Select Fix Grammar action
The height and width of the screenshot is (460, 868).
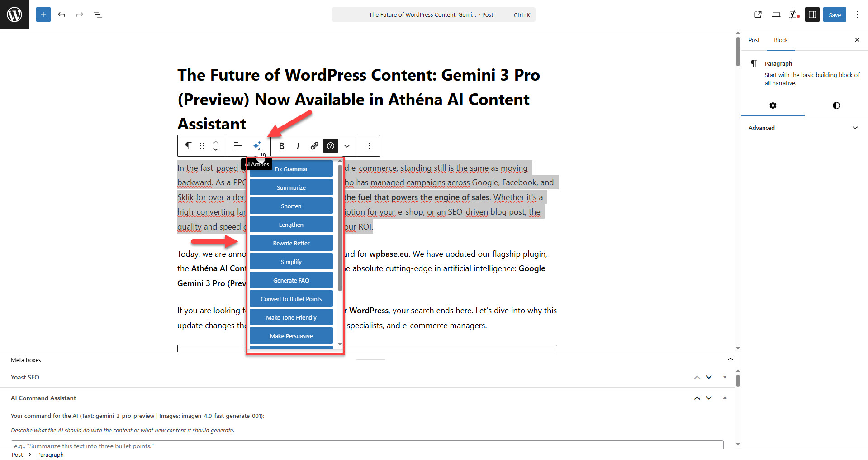(291, 168)
